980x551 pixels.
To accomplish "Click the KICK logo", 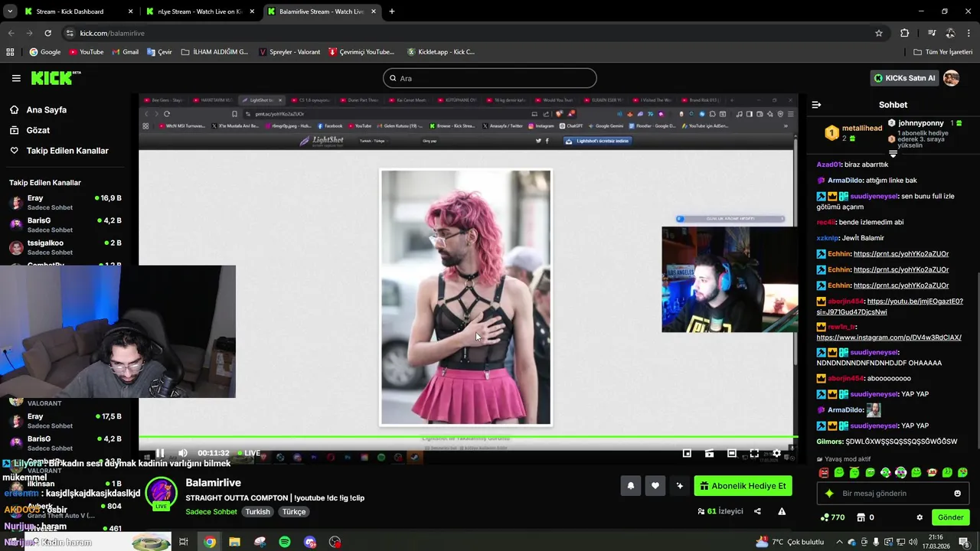I will pos(55,77).
